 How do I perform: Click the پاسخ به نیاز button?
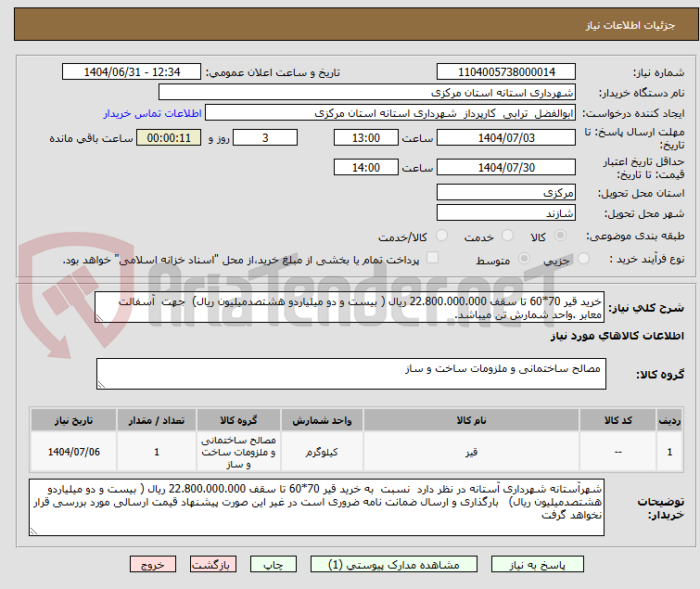click(538, 565)
